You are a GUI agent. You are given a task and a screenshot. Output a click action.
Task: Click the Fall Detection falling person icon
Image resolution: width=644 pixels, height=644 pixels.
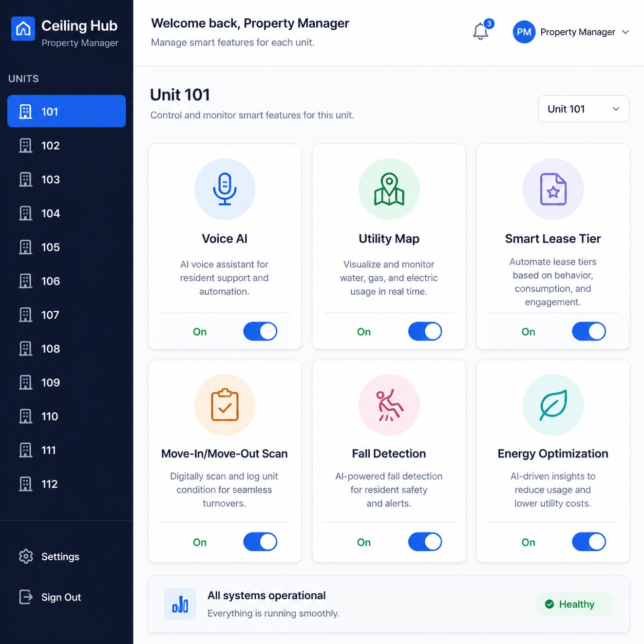[389, 405]
